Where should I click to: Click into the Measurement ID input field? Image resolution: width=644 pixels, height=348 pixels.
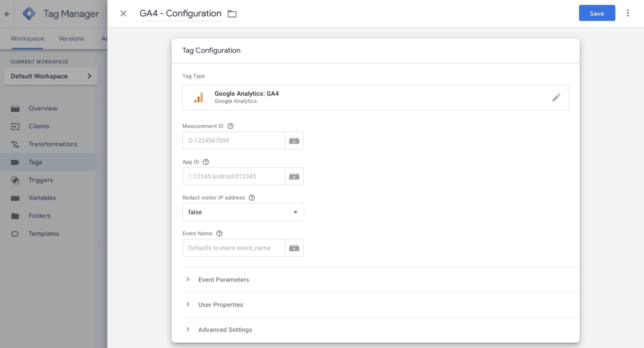coord(233,140)
